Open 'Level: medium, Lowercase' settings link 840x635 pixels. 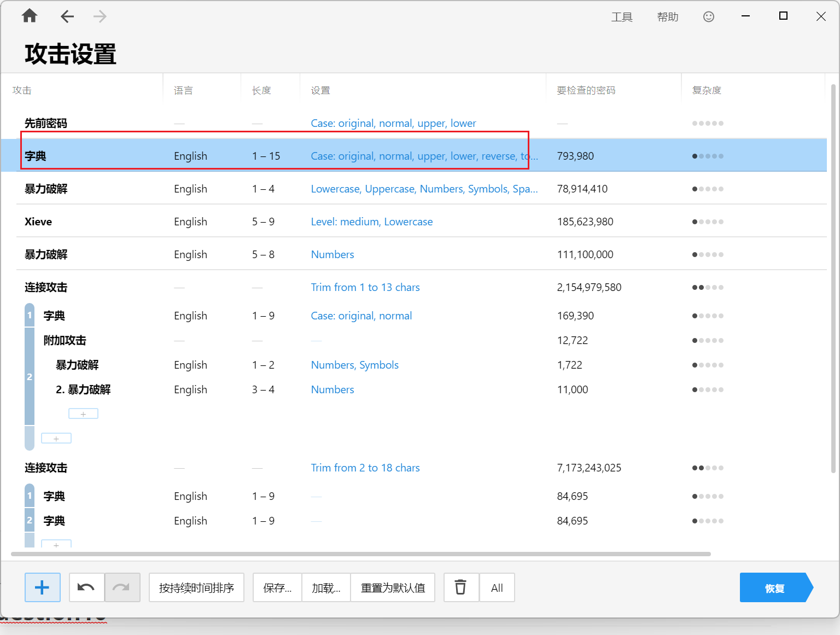point(371,222)
